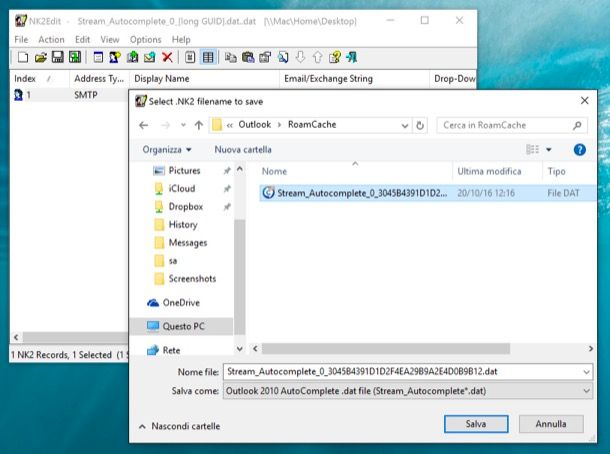This screenshot has width=610, height=454.
Task: Open the Edit menu
Action: (82, 40)
